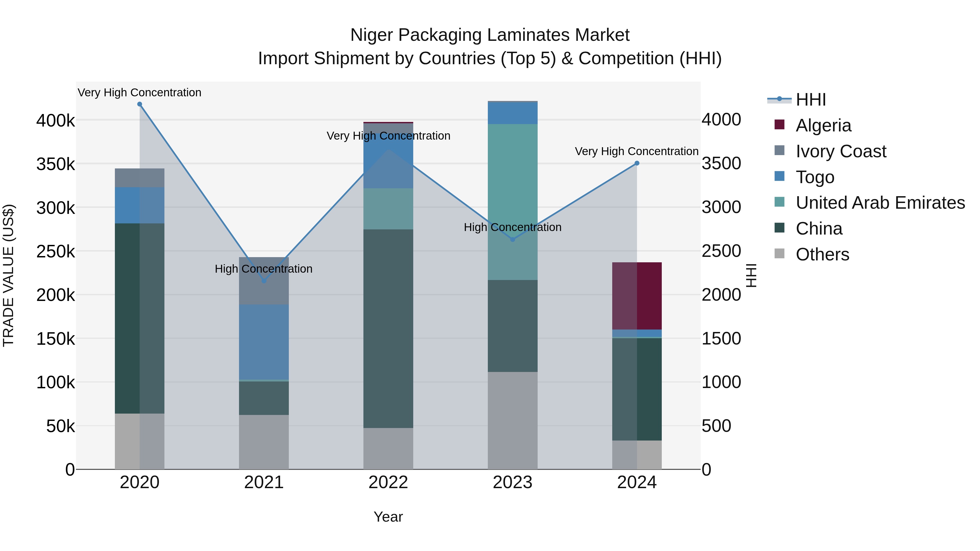This screenshot has width=980, height=551.
Task: Click the 2500 right axis tick label
Action: click(721, 251)
